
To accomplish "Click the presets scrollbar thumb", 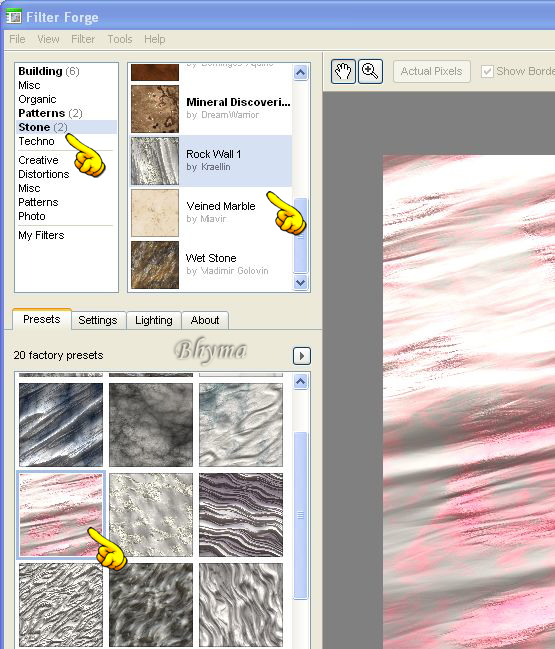I will [x=300, y=515].
